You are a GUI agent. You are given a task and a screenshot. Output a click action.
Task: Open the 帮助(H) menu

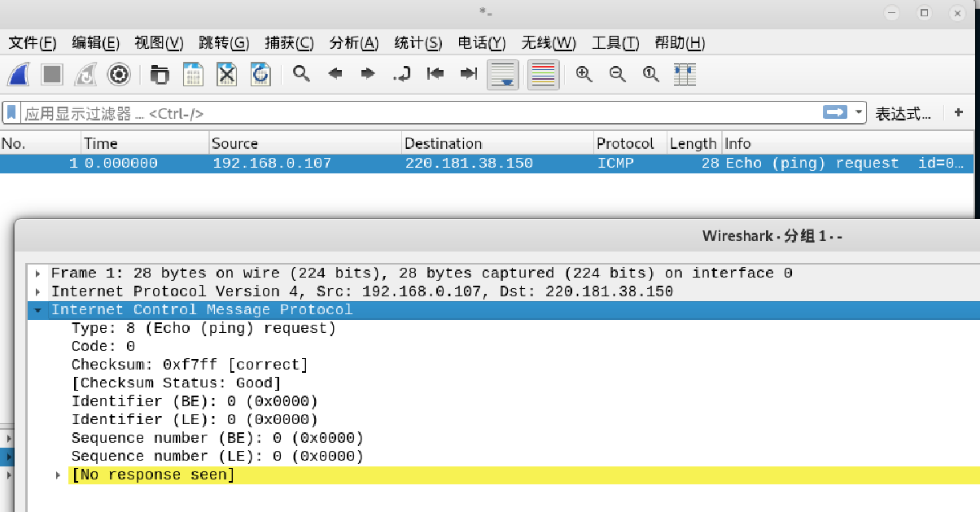[x=680, y=43]
